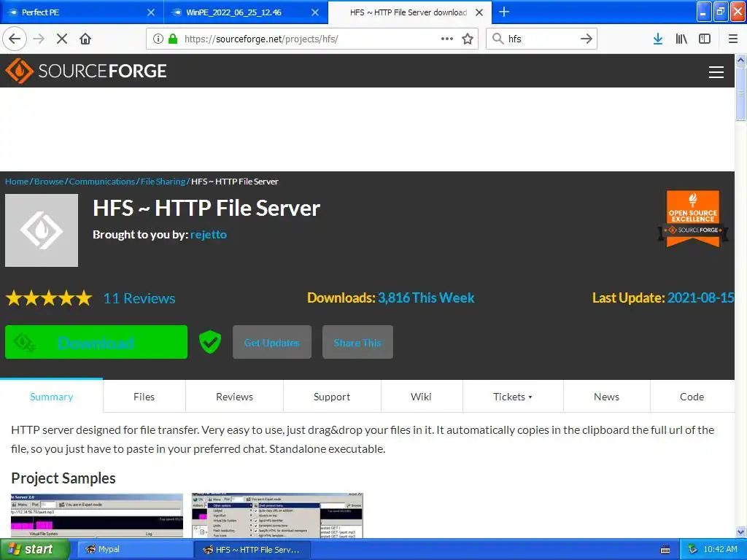Open the SourceForge site hamburger menu
Screen dimensions: 747x560
click(x=716, y=72)
